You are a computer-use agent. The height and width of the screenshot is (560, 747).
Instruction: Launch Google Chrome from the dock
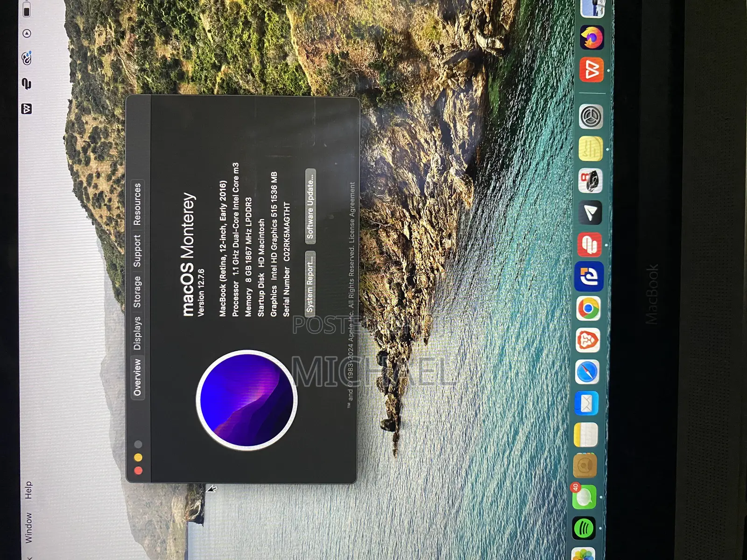588,308
